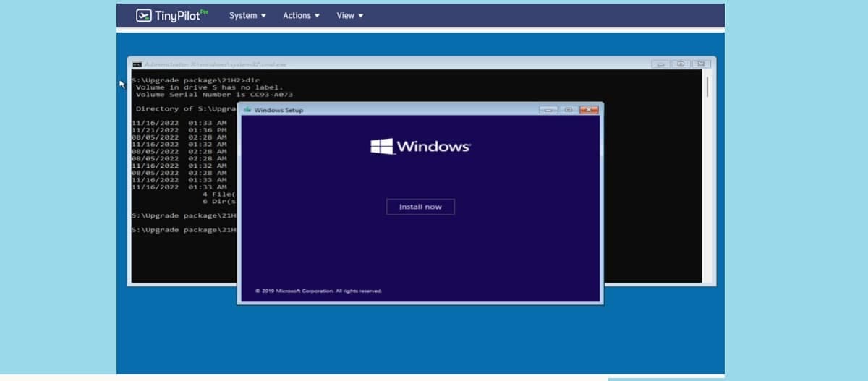Click the 'Directory of S:\Upgra' line

pyautogui.click(x=187, y=108)
